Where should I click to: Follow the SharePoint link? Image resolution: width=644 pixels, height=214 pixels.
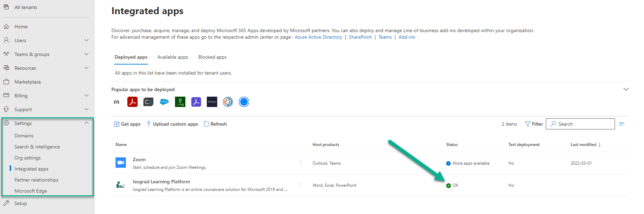[360, 37]
